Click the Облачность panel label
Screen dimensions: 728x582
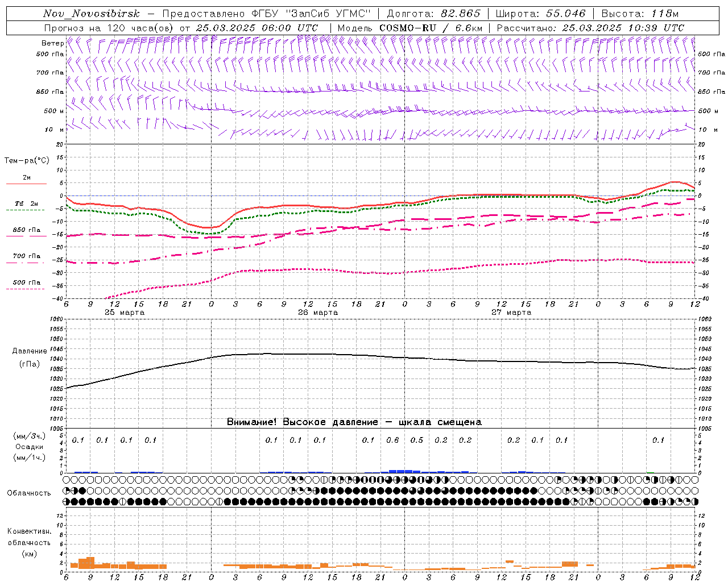coord(29,493)
